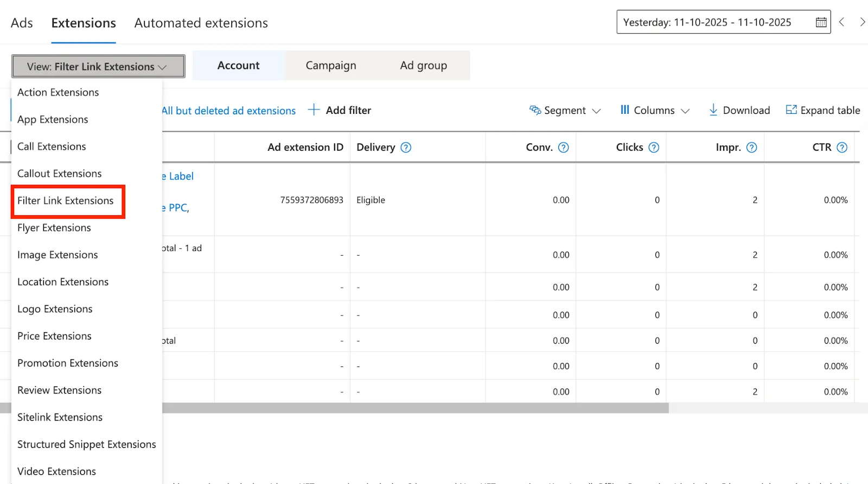Select the Campaign tab
This screenshot has height=484, width=868.
(331, 66)
